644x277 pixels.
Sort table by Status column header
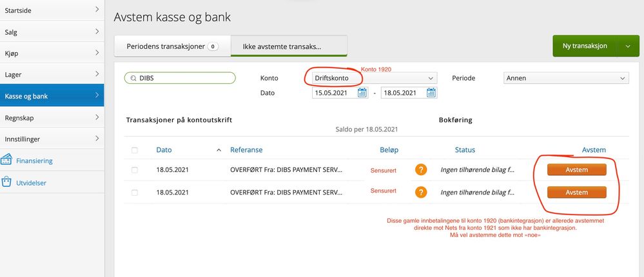click(465, 150)
